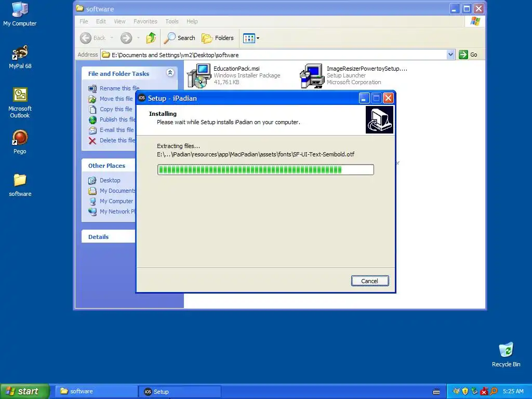Cancel the iPadian setup installation

pyautogui.click(x=370, y=281)
